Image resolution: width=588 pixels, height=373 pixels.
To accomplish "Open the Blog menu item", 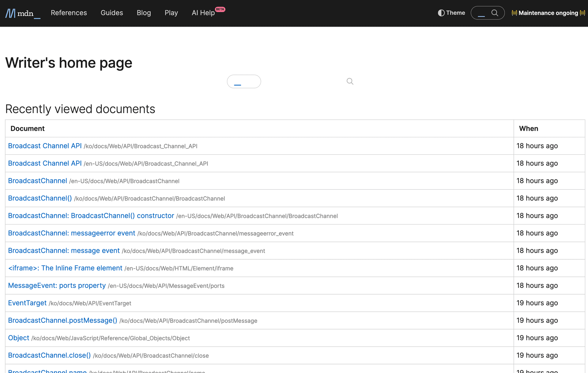I will [144, 13].
